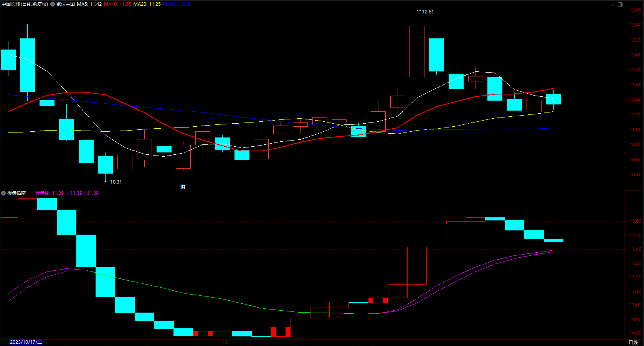Click the 11.00 label on main chart axis

(x=635, y=130)
